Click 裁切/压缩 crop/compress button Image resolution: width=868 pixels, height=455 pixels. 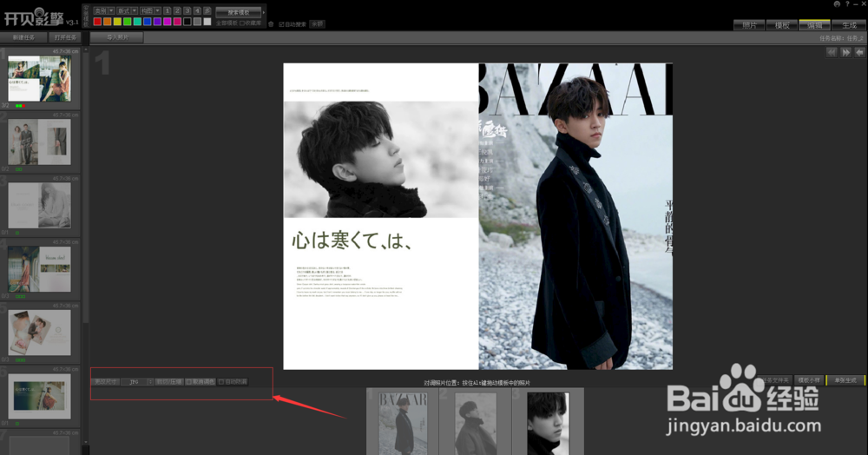(169, 382)
